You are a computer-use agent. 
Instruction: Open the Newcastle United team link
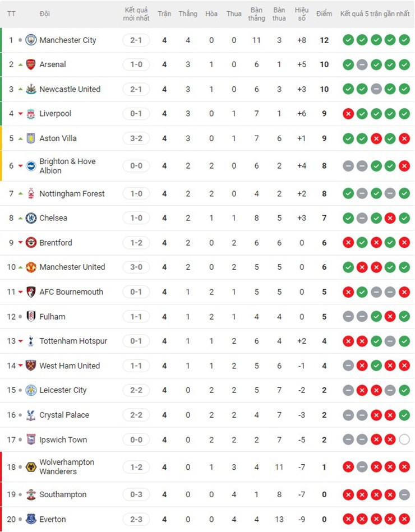coord(70,89)
